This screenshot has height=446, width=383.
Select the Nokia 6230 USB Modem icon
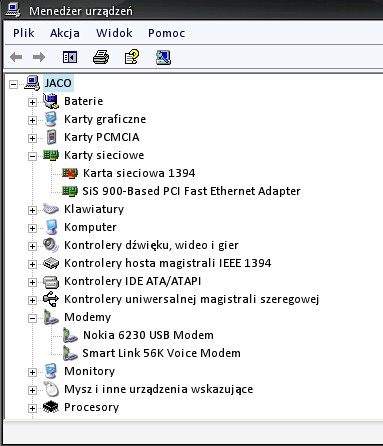(x=70, y=335)
